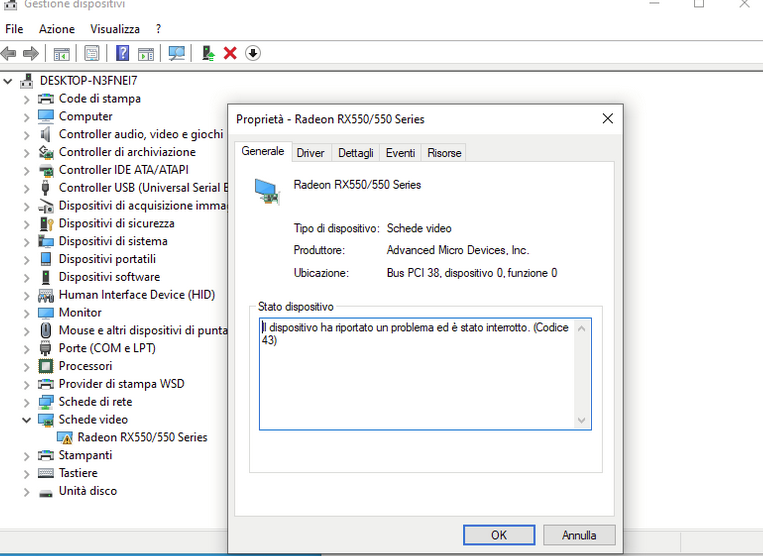Expand the Dispositivi di sistema node
The image size is (763, 556).
(26, 242)
